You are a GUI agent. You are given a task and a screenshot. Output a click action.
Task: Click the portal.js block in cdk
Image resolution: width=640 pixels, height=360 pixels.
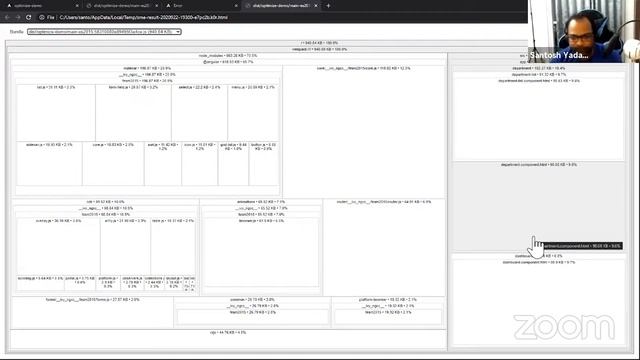[x=80, y=283]
